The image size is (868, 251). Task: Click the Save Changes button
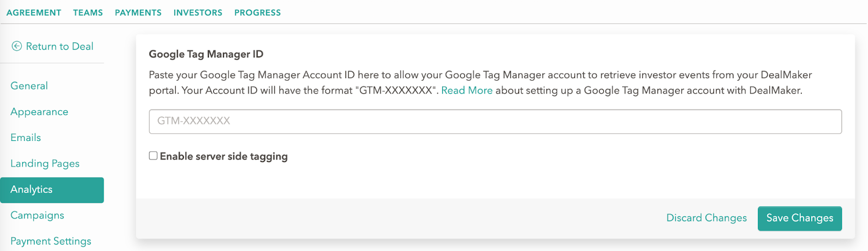(800, 218)
